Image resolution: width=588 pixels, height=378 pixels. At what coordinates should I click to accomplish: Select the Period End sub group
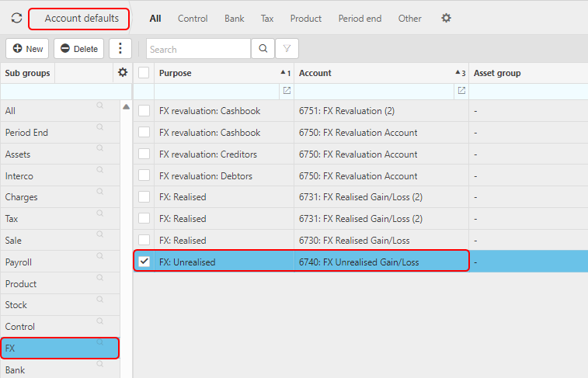coord(60,132)
